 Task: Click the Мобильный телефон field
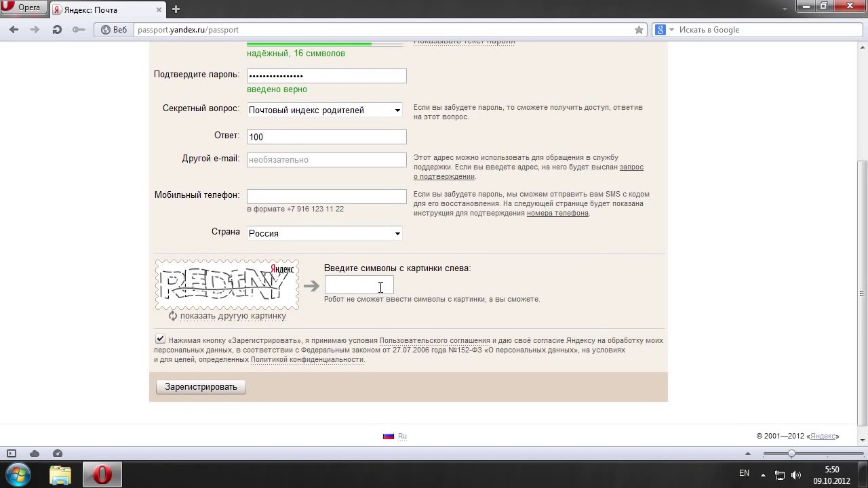pyautogui.click(x=326, y=197)
